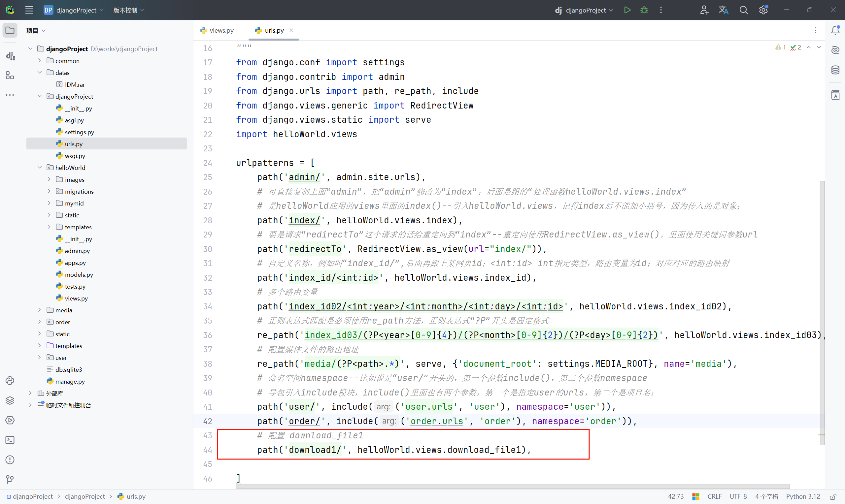Open Notifications bell icon

click(835, 30)
